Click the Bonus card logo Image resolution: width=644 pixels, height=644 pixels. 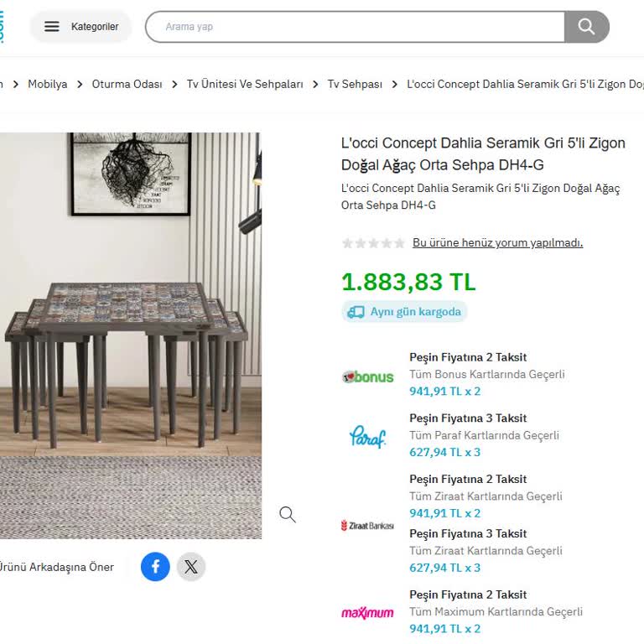click(x=367, y=377)
